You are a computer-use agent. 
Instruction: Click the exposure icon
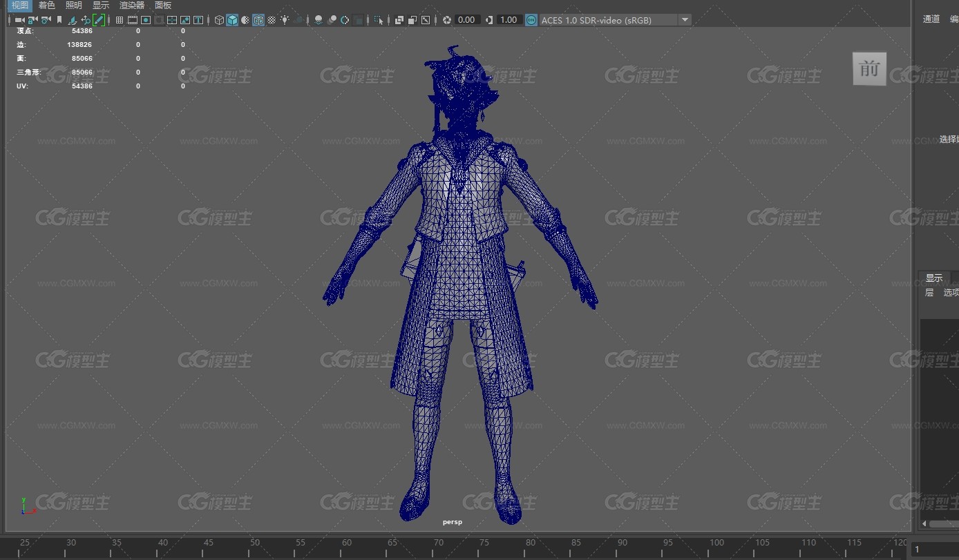tap(446, 20)
